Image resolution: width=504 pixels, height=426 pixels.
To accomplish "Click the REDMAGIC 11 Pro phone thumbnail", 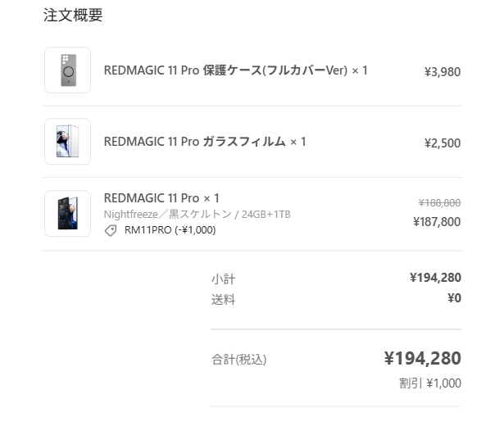I will (x=67, y=214).
